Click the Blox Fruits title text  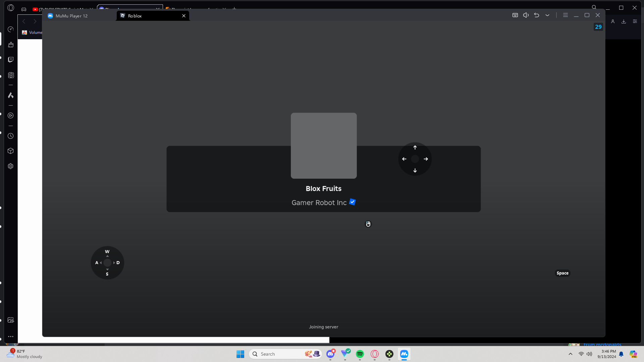click(x=324, y=189)
